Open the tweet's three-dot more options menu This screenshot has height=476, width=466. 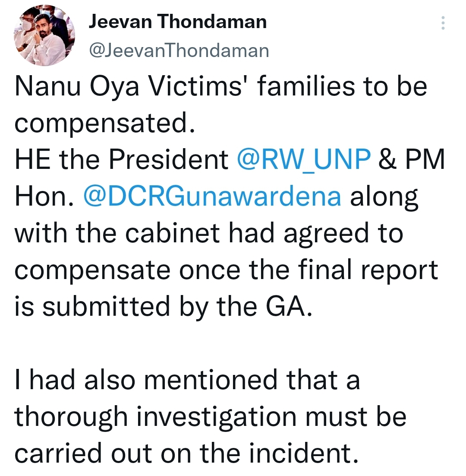point(442,23)
